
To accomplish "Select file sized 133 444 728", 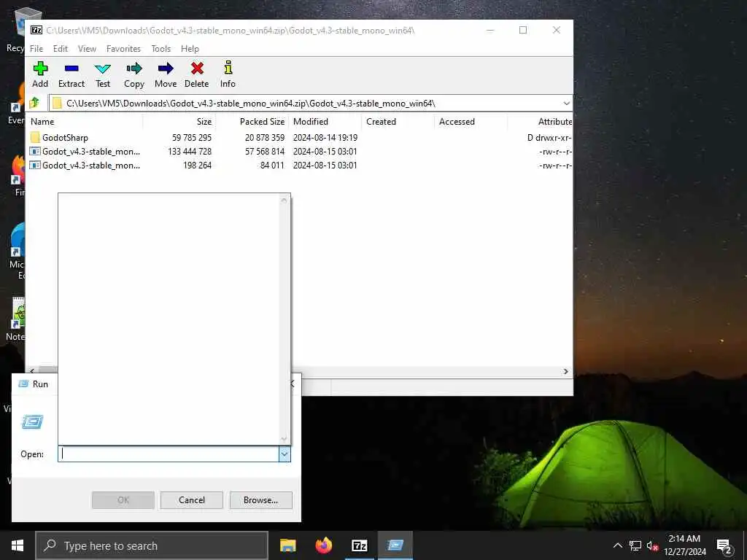I will (91, 152).
